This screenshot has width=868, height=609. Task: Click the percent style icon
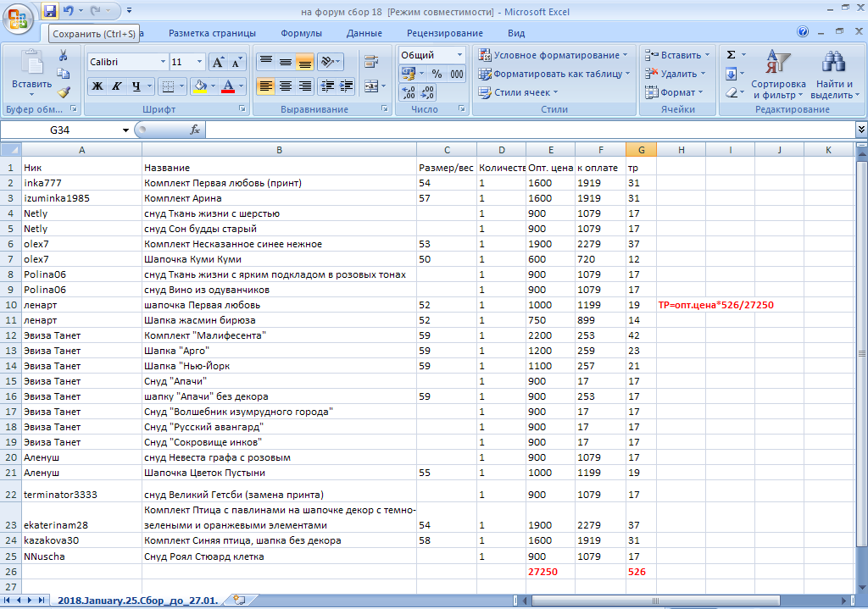click(437, 74)
